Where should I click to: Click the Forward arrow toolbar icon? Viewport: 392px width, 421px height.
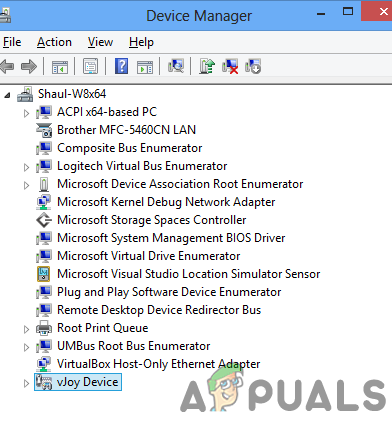coord(29,66)
